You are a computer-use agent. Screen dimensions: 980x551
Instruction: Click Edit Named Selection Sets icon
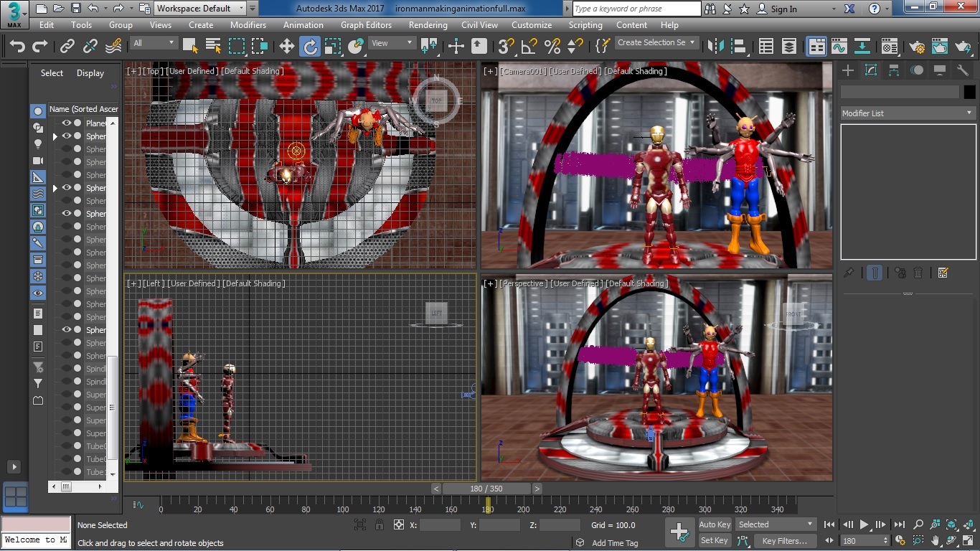pyautogui.click(x=603, y=47)
